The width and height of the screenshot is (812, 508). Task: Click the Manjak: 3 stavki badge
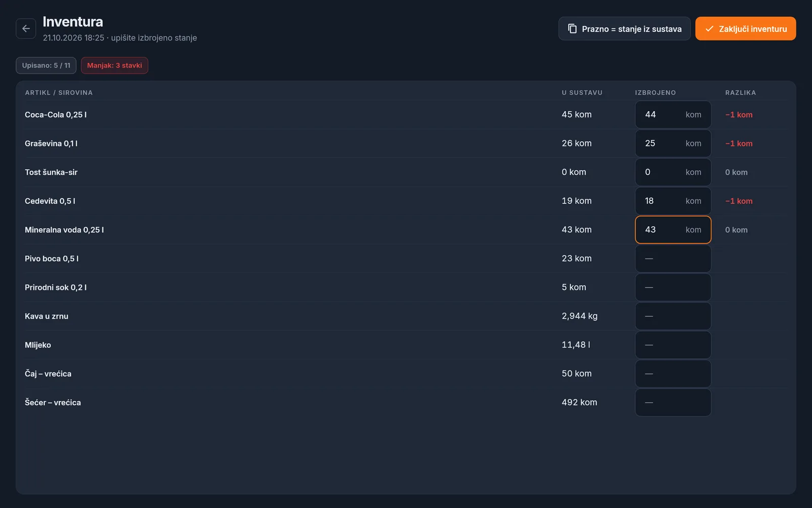pos(115,66)
